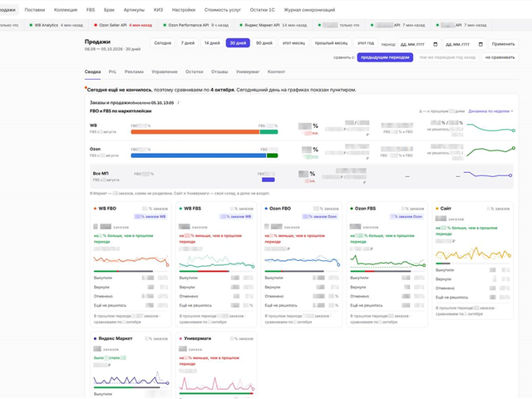Image resolution: width=532 pixels, height=399 pixels.
Task: Select the 14 дней period
Action: coord(212,43)
